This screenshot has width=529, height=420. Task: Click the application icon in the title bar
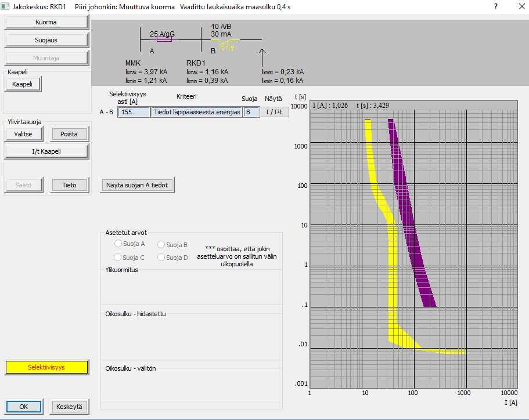point(5,6)
